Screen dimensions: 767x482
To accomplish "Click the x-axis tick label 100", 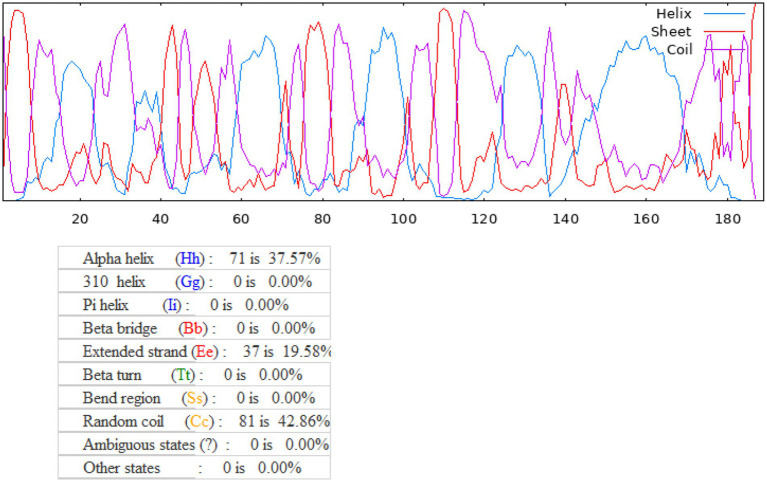I will click(x=403, y=218).
